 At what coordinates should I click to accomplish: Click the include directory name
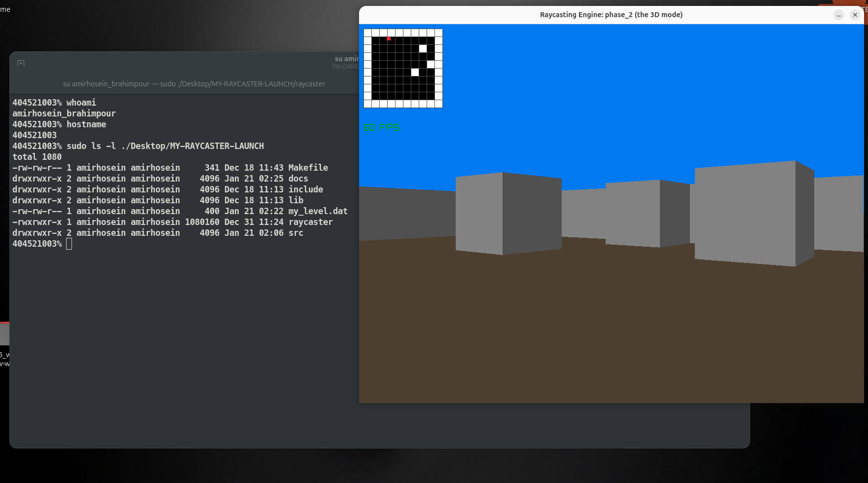305,189
